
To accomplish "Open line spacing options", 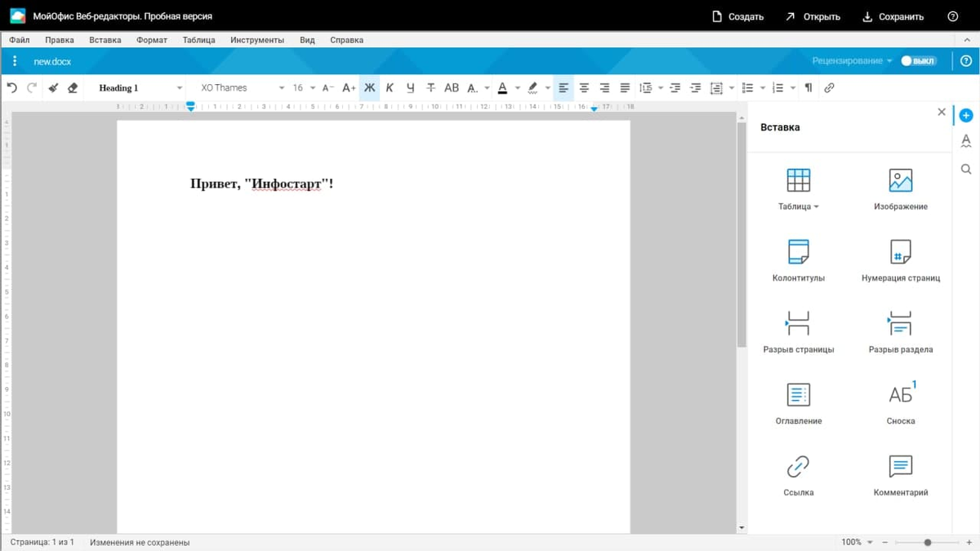I will tap(646, 87).
